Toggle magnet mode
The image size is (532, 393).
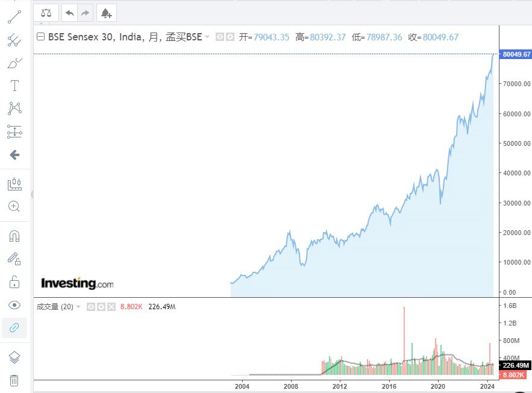14,236
